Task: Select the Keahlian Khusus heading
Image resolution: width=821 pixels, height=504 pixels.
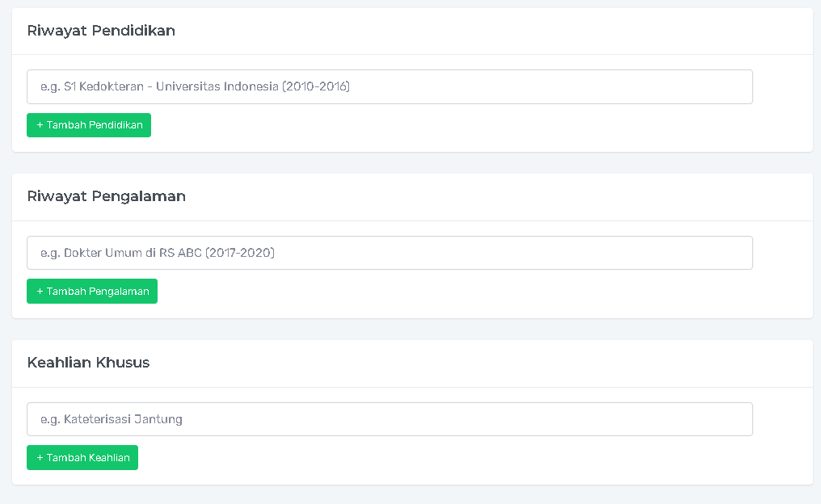Action: click(88, 363)
